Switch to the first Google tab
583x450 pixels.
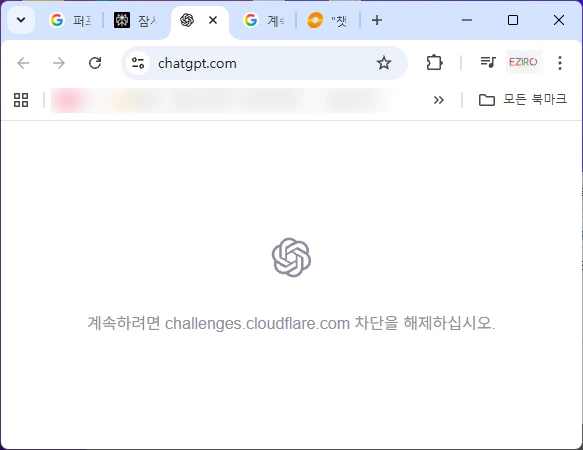tap(71, 20)
